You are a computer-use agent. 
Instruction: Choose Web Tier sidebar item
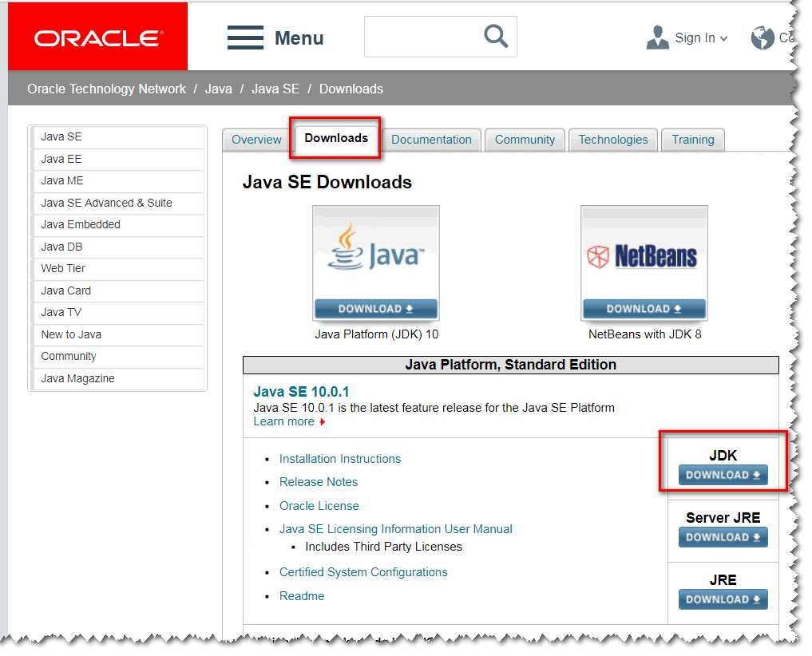[x=118, y=269]
